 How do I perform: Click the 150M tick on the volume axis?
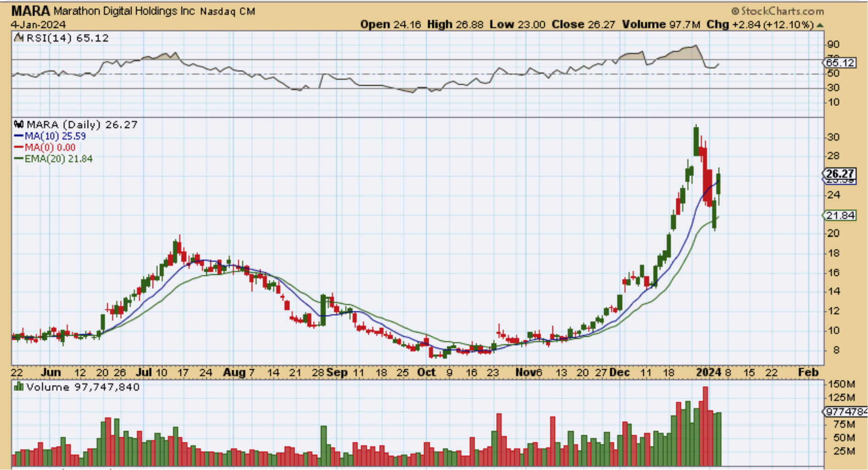point(841,384)
